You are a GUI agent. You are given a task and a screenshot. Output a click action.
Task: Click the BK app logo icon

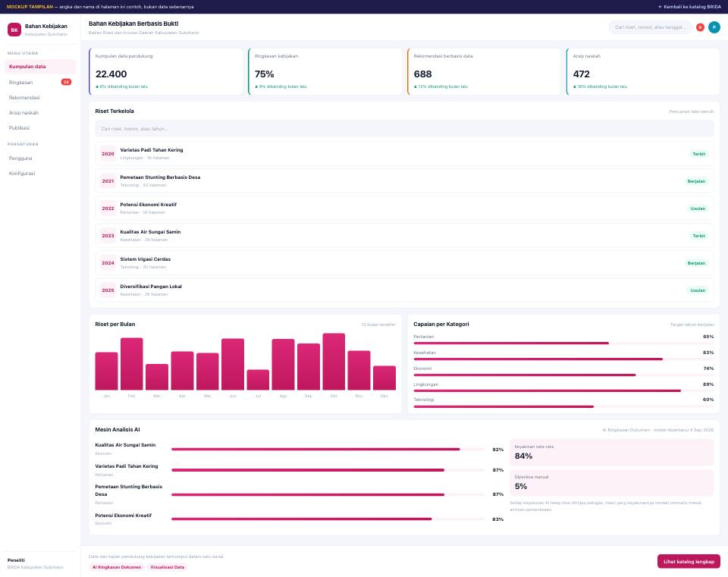point(14,30)
